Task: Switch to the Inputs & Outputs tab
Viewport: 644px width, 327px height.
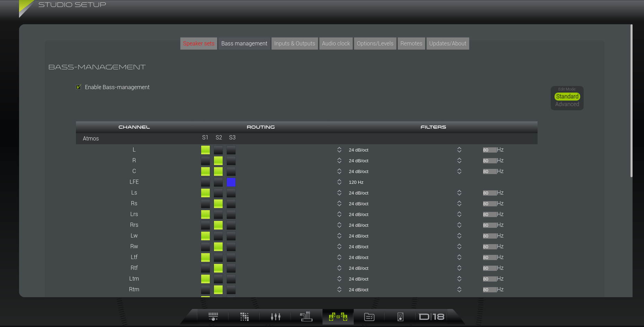Action: click(x=294, y=43)
